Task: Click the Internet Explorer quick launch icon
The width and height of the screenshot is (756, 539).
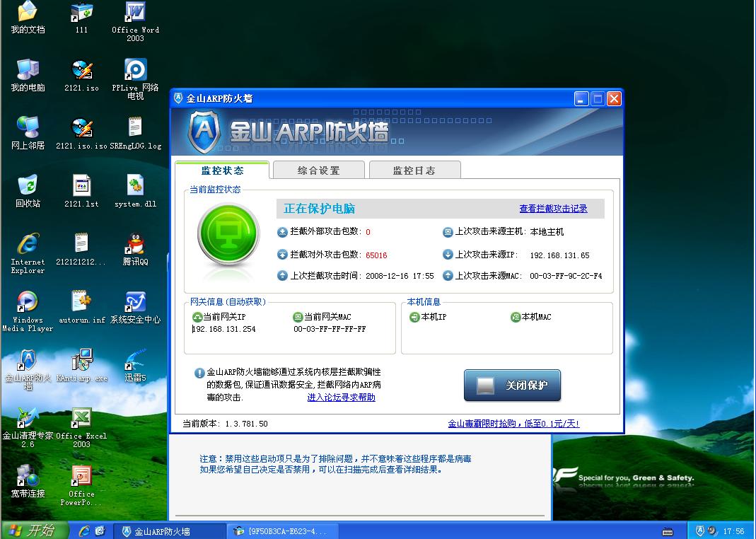Action: click(84, 531)
